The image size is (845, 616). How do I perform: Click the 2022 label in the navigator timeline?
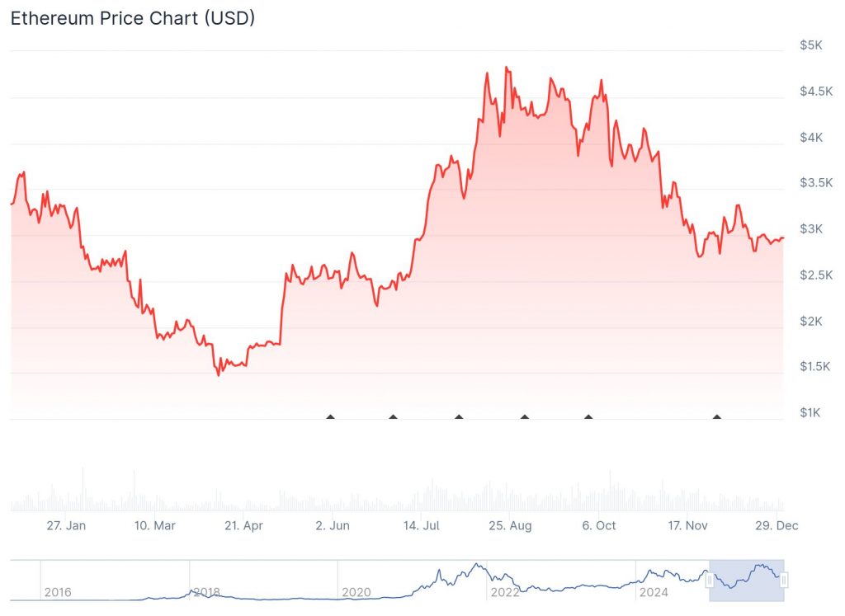[504, 592]
